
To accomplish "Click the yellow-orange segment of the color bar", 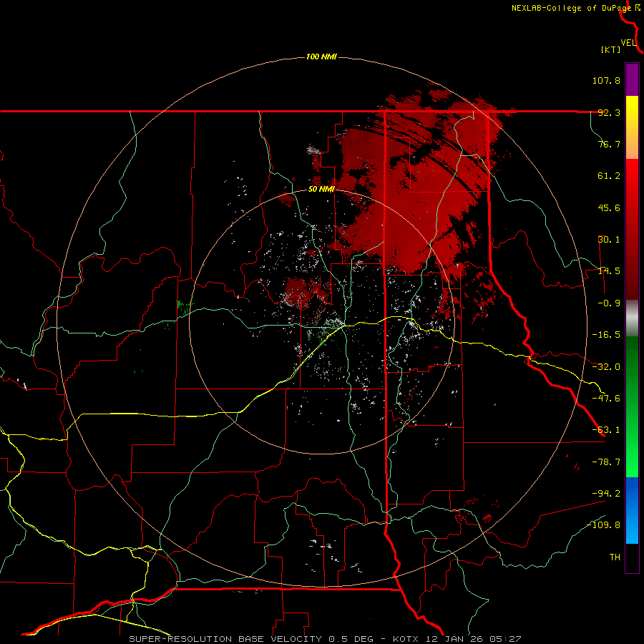I will (x=632, y=127).
